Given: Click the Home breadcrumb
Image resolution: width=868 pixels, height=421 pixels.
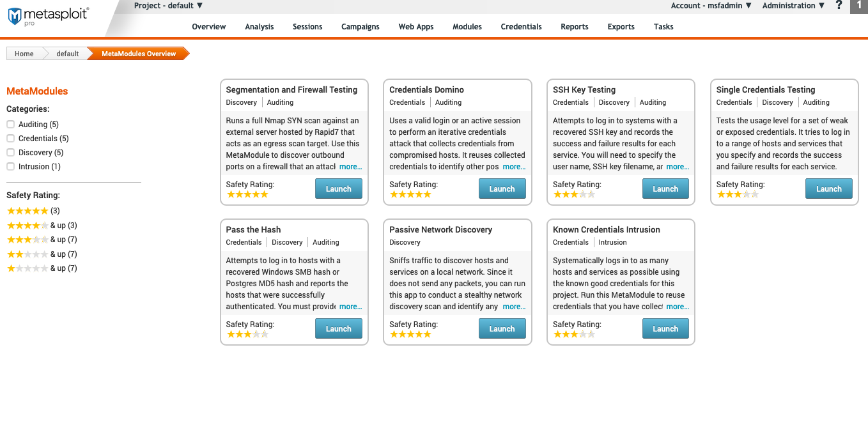Looking at the screenshot, I should pyautogui.click(x=24, y=54).
